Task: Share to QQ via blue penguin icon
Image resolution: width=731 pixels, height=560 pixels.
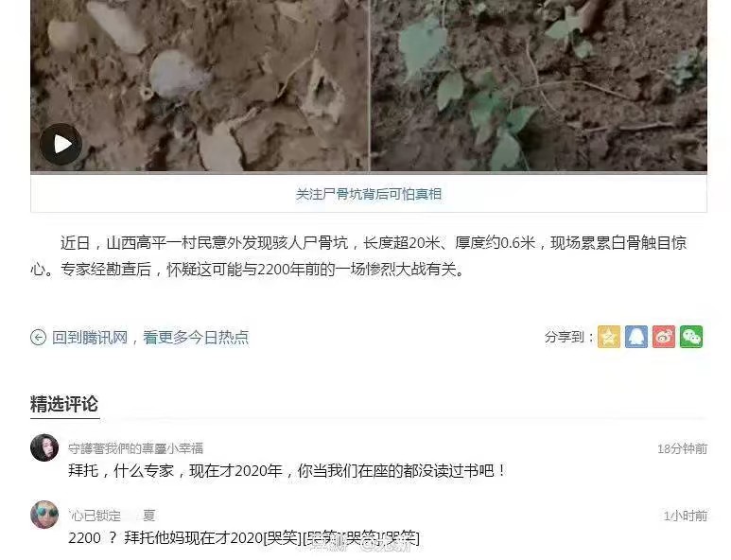Action: tap(636, 337)
